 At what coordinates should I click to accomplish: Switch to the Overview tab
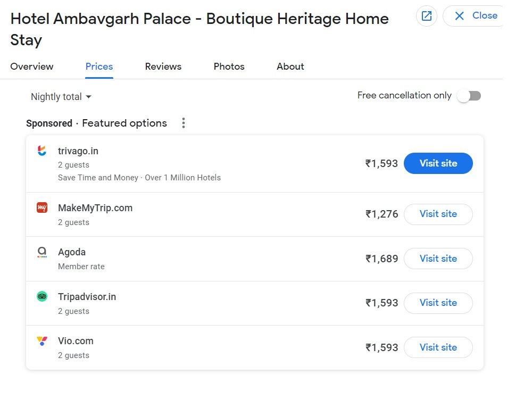tap(32, 66)
